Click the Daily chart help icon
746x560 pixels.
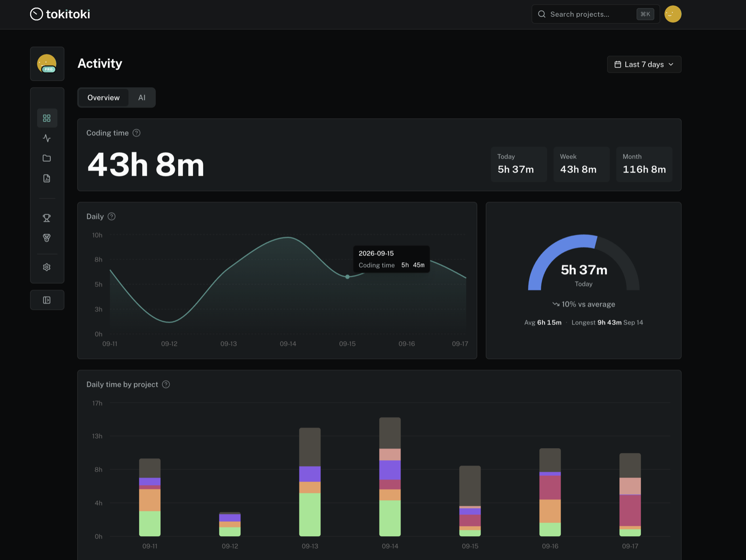[111, 217]
